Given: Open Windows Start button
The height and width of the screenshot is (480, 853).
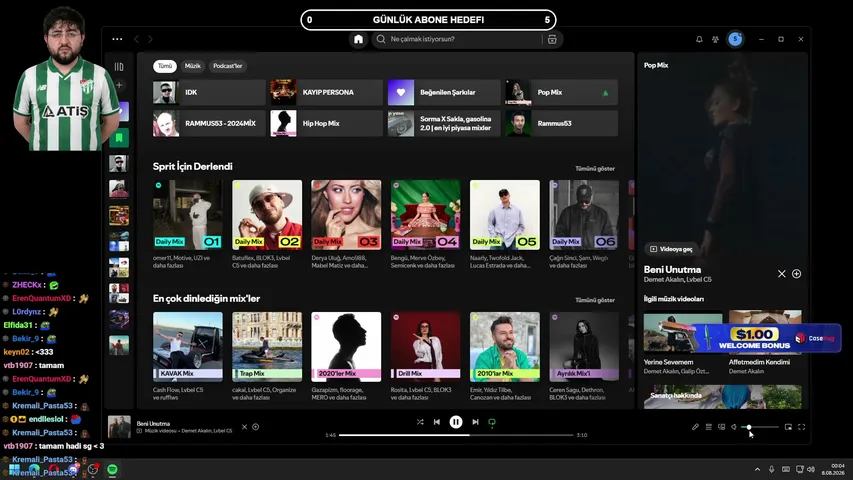Looking at the screenshot, I should pos(14,469).
